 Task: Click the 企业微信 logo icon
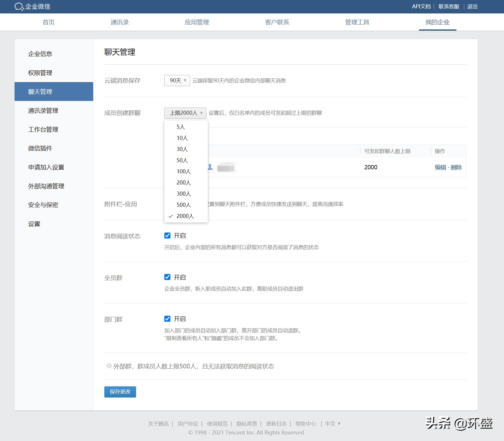click(19, 6)
